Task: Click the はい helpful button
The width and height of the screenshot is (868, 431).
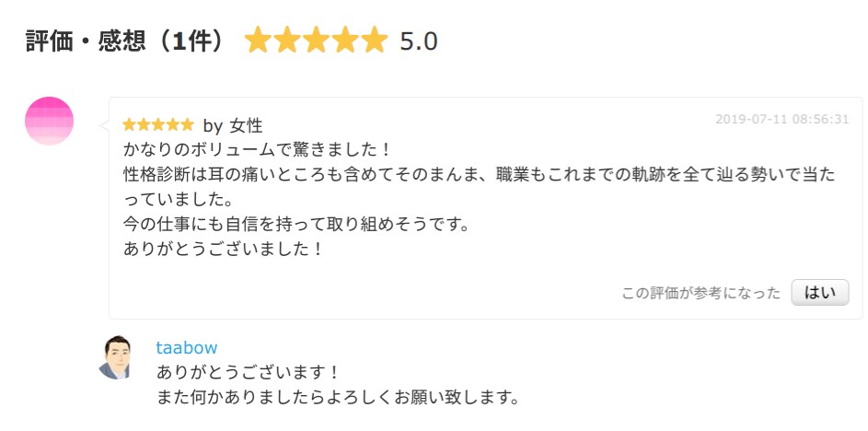Action: coord(820,293)
